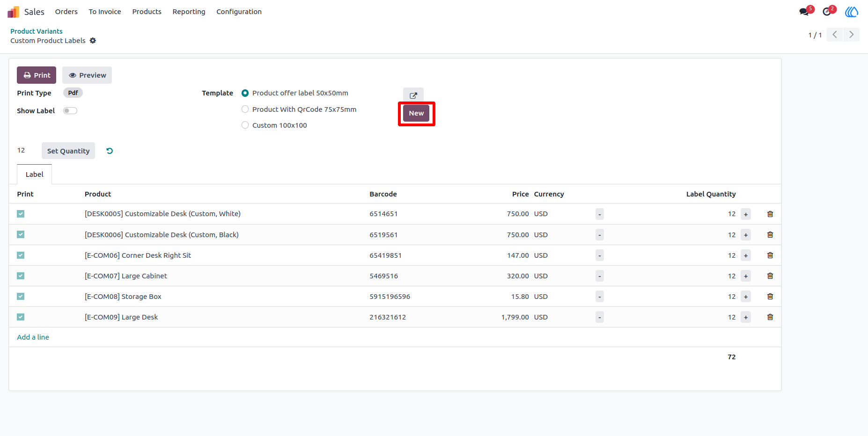Delete the Large Cabinet row
Viewport: 868px width, 436px height.
point(770,276)
